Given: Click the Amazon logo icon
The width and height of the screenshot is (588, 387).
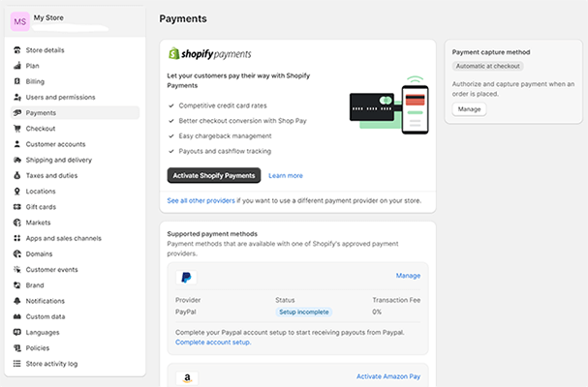Looking at the screenshot, I should coord(185,376).
